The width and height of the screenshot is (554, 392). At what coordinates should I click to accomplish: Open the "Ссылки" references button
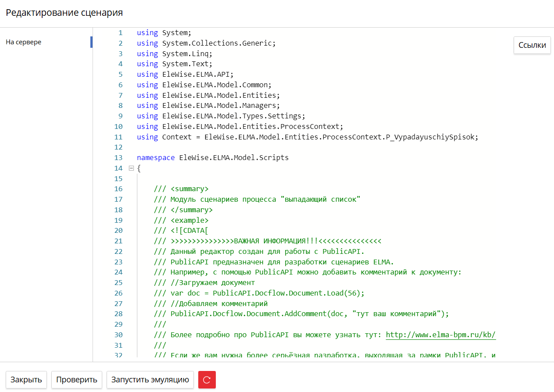point(532,45)
